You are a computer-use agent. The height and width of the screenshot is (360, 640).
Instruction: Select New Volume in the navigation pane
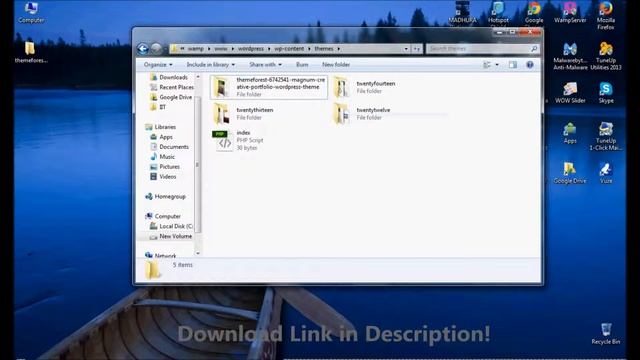pyautogui.click(x=171, y=236)
